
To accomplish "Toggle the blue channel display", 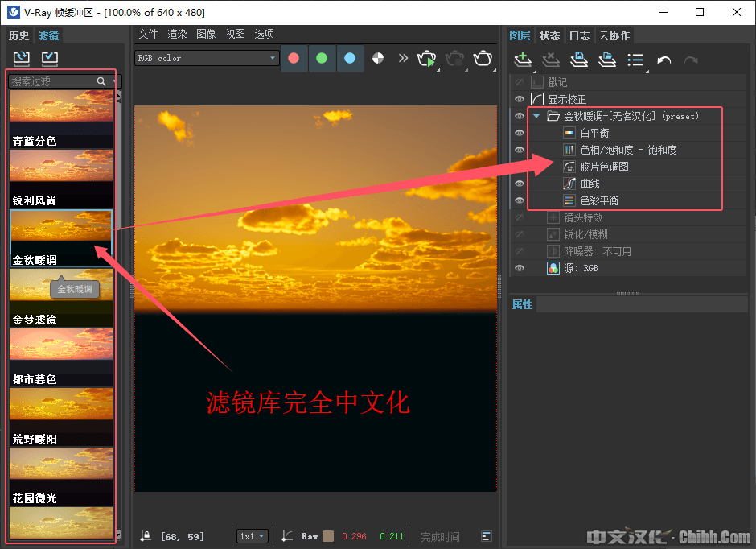I will pos(350,58).
